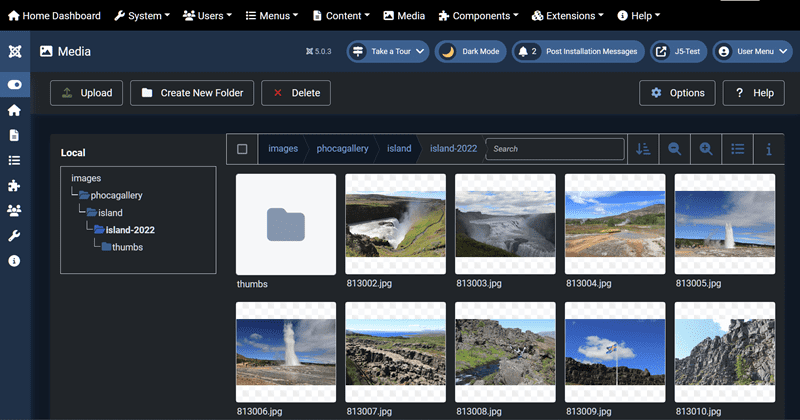Check the select-all checkbox in media toolbar
The width and height of the screenshot is (800, 420).
pos(242,149)
